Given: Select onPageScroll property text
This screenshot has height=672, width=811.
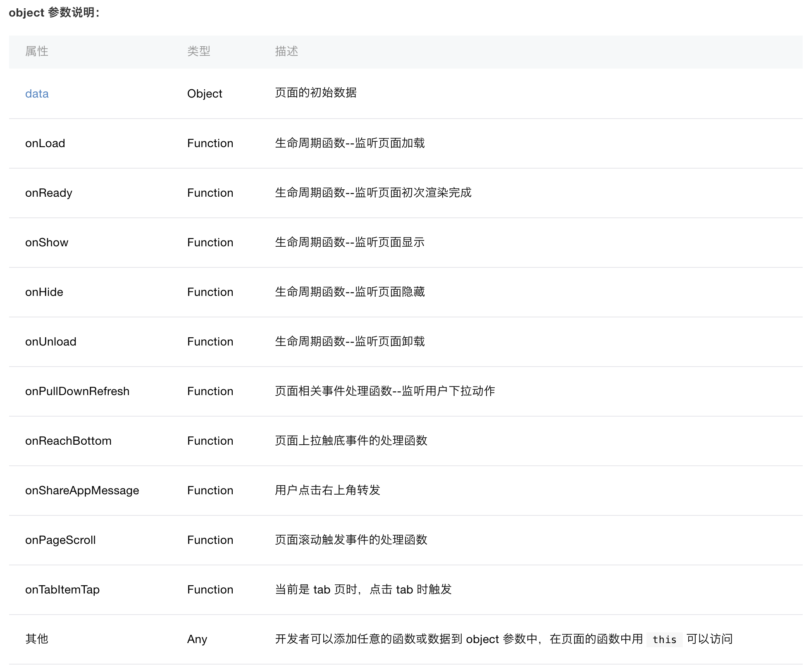Looking at the screenshot, I should (60, 540).
